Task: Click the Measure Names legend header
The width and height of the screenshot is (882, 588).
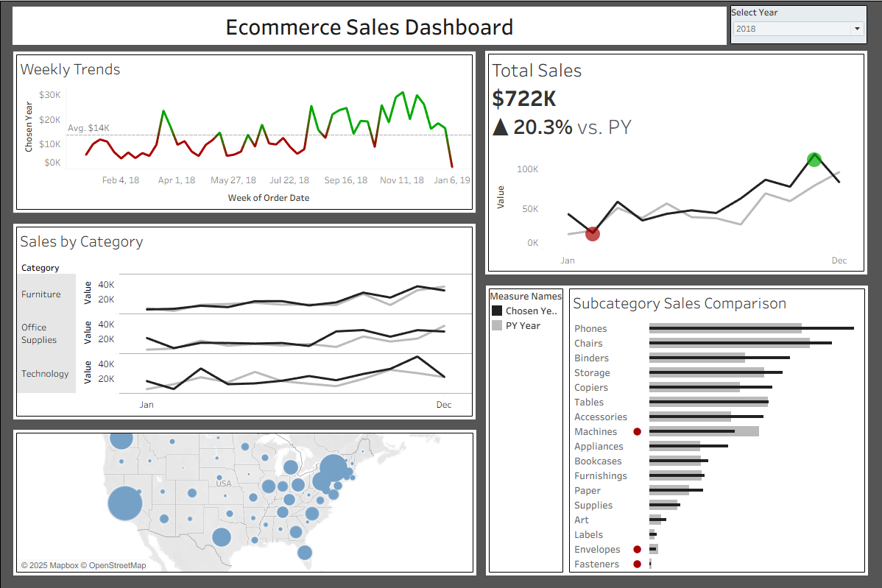Action: pyautogui.click(x=526, y=297)
